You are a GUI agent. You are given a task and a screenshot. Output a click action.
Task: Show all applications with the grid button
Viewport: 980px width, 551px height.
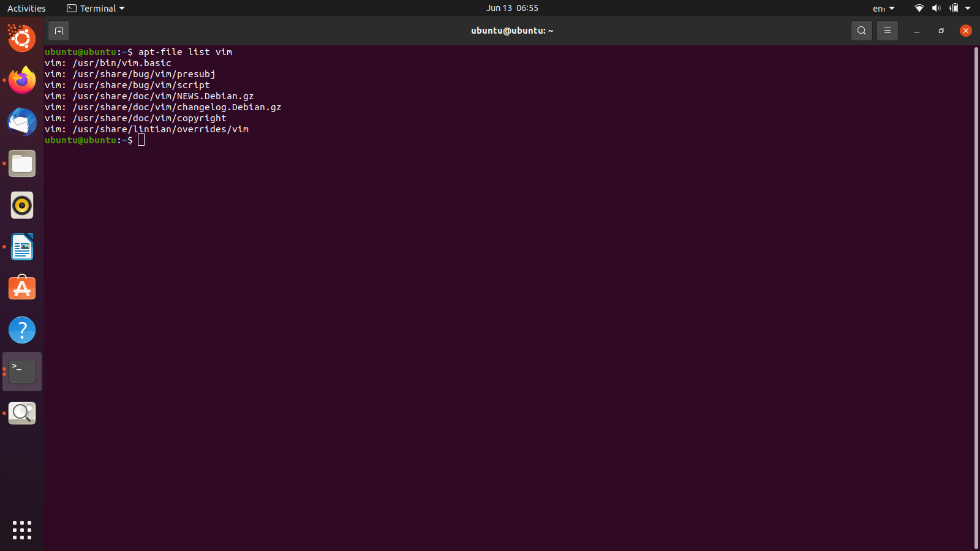point(22,530)
